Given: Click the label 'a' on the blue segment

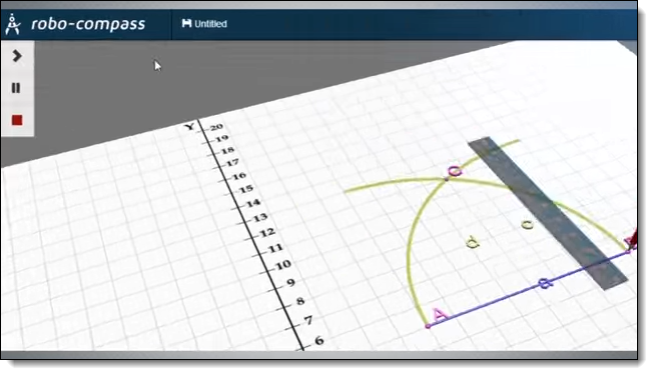Looking at the screenshot, I should [x=545, y=283].
